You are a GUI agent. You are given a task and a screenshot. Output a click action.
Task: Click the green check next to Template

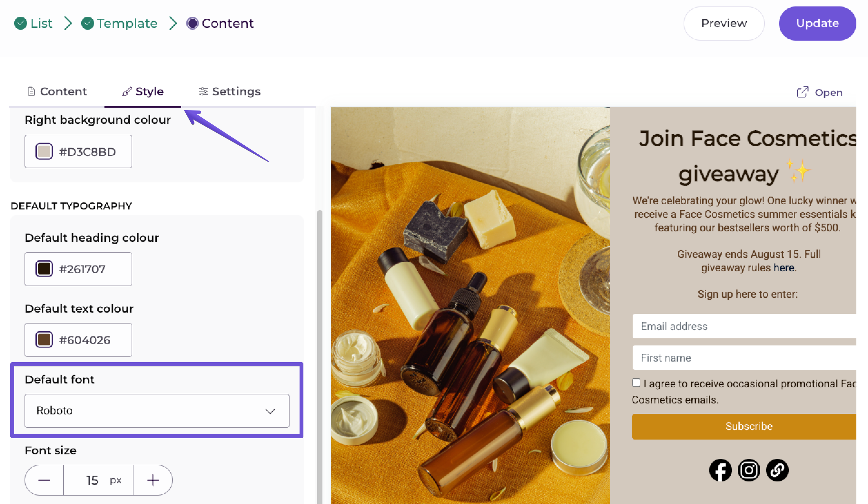(x=87, y=24)
